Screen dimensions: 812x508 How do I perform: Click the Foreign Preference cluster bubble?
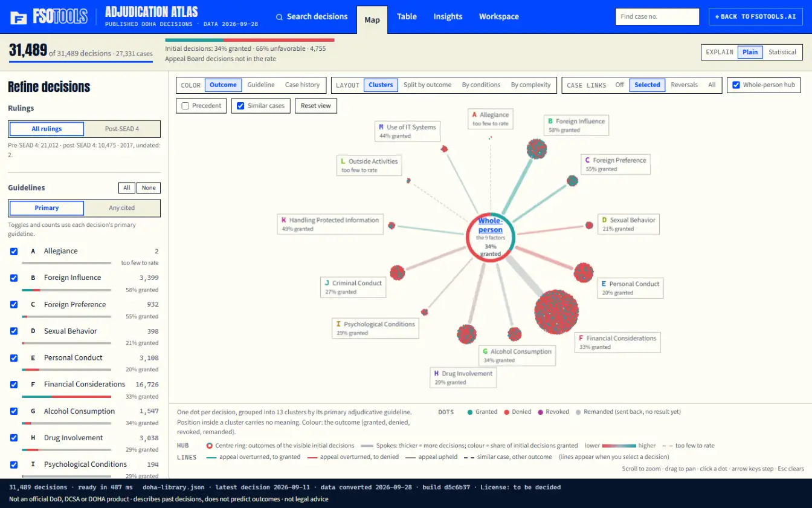[x=572, y=180]
